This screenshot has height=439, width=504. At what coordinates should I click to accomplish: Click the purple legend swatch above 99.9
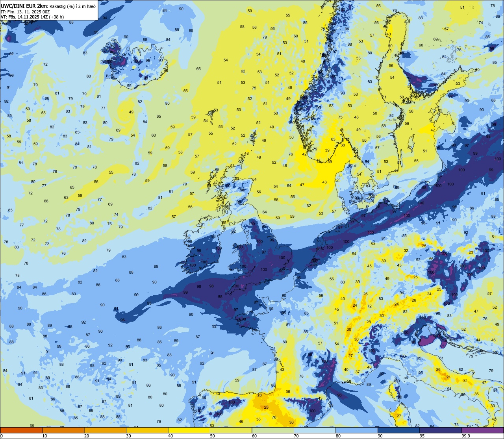tap(482, 430)
